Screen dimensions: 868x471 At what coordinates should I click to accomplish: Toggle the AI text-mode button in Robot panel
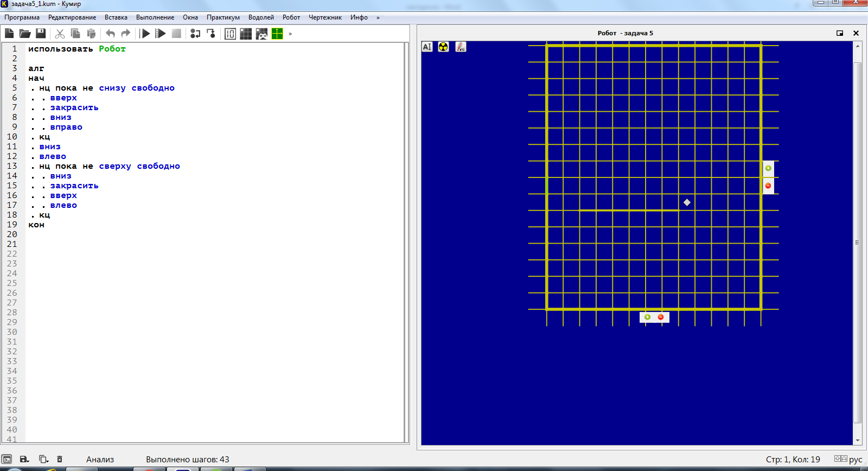point(427,47)
